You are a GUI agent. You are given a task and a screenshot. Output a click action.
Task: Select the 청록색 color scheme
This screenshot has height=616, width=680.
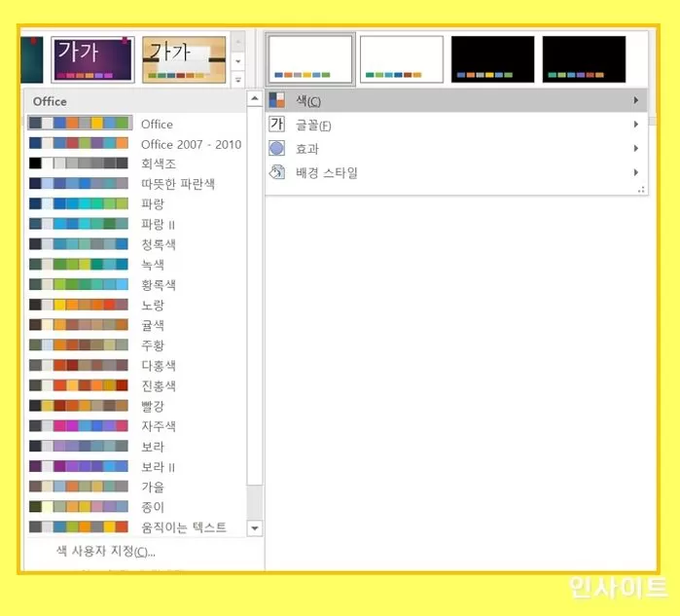(136, 244)
